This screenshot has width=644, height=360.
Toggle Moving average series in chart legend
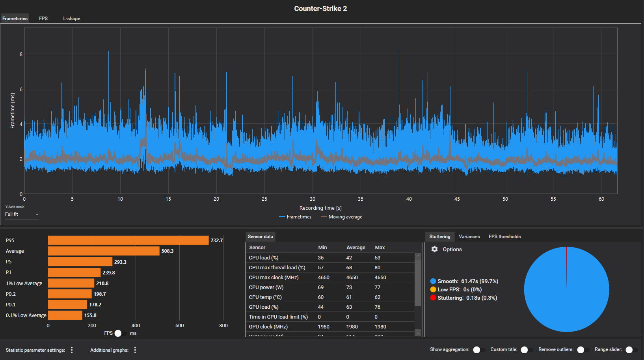point(342,217)
